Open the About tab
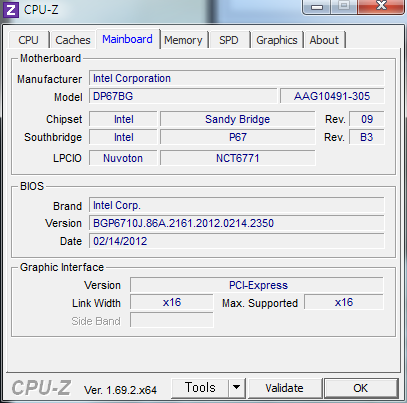Viewport: 407px width, 403px height. (x=324, y=40)
